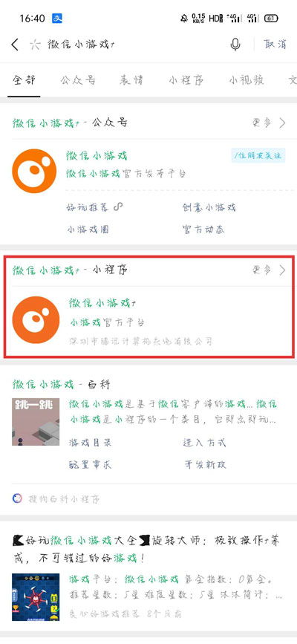Screen dimensions: 297x644
Task: Tap 取消 to cancel search
Action: (275, 45)
